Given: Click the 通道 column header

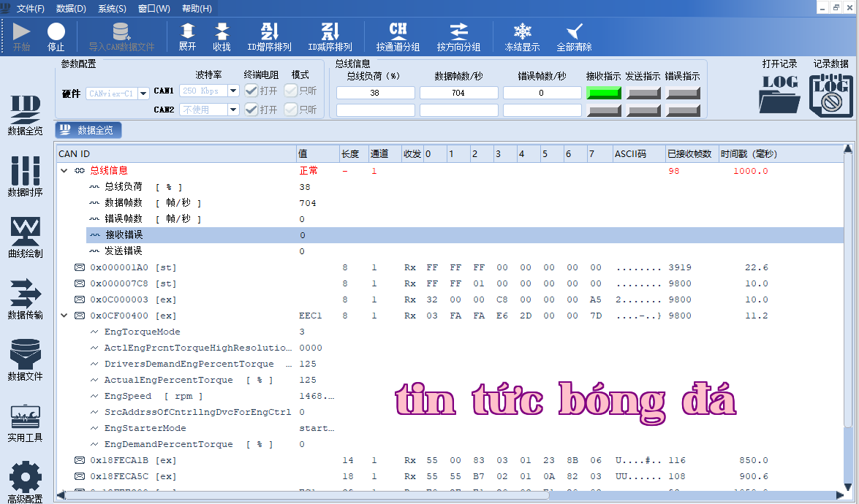Looking at the screenshot, I should click(x=385, y=154).
